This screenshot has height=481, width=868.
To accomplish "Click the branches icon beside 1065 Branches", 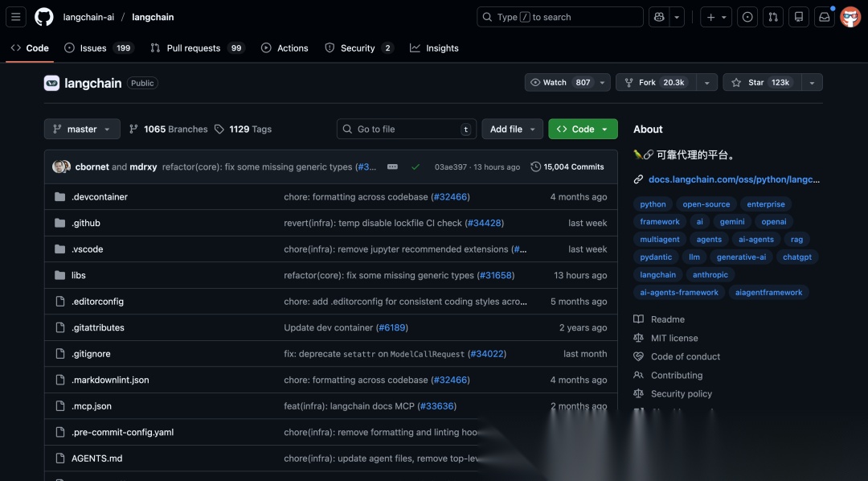I will tap(133, 129).
